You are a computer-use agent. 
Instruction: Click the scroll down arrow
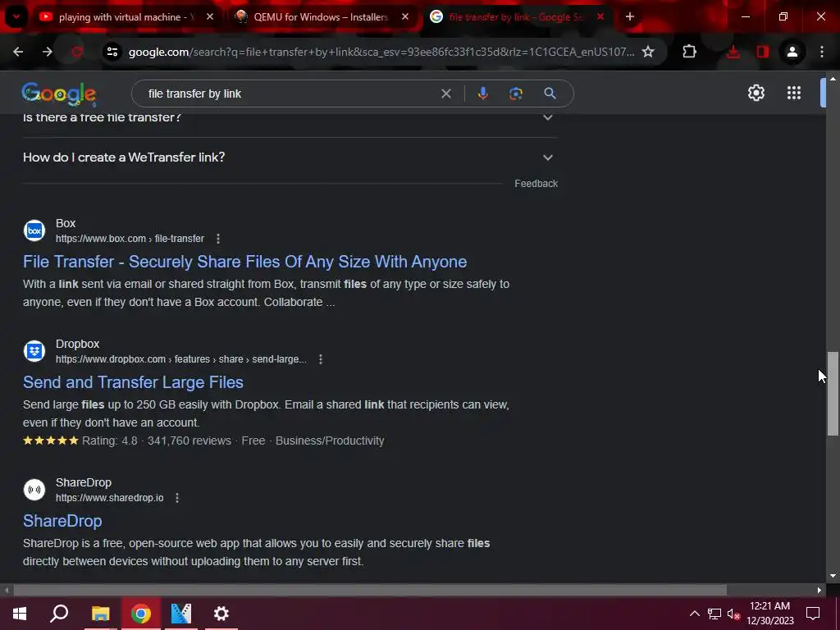[x=833, y=577]
